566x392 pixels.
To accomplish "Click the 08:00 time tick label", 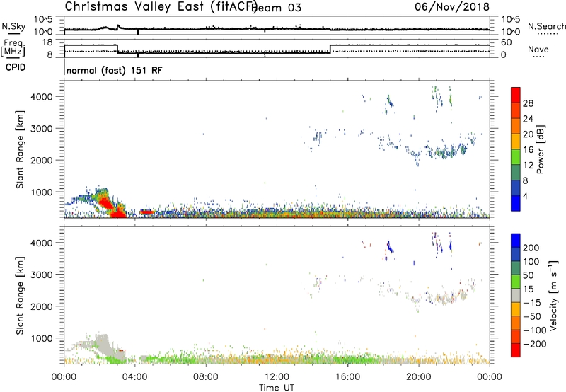I will 206,377.
